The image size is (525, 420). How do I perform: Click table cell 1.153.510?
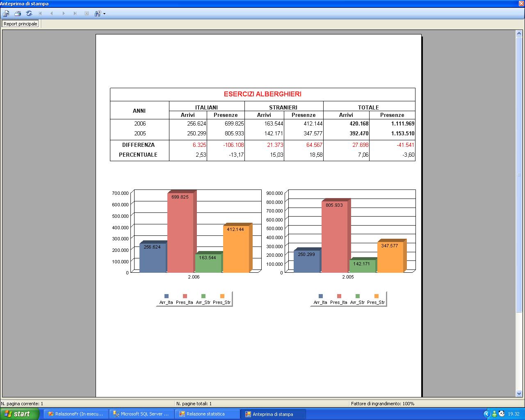tap(403, 133)
